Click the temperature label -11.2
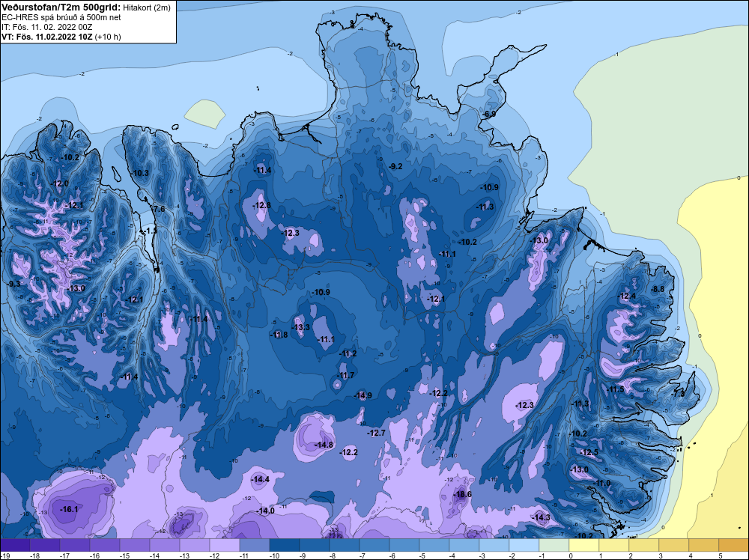This screenshot has width=749, height=560. click(x=348, y=354)
